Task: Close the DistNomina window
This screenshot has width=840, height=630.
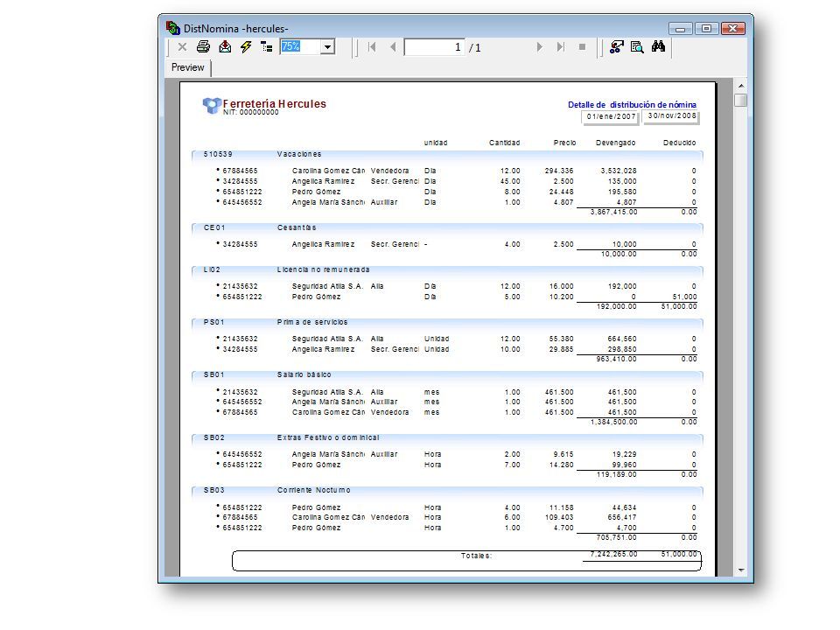Action: 733,28
